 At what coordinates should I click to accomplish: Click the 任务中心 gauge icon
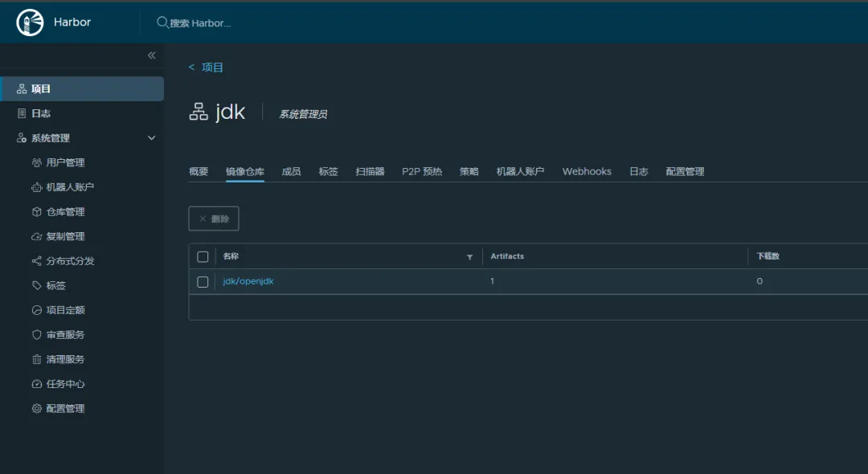(36, 384)
